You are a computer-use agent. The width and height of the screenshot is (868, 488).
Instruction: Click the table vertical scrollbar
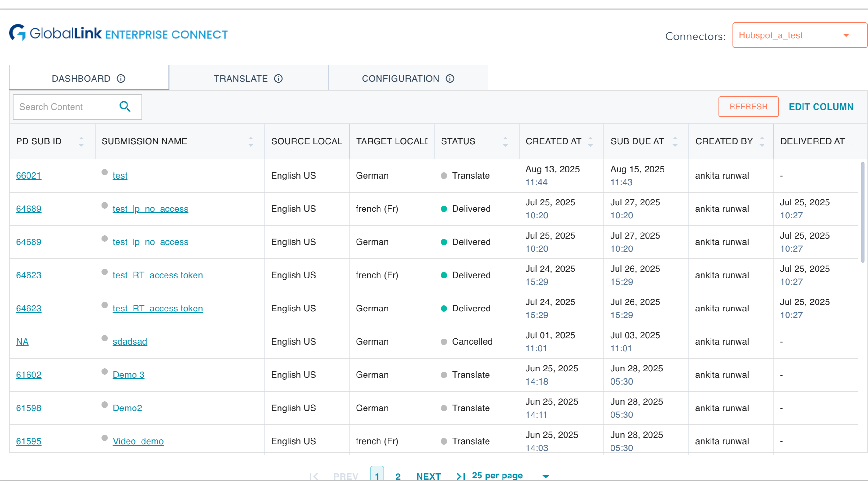(x=862, y=212)
